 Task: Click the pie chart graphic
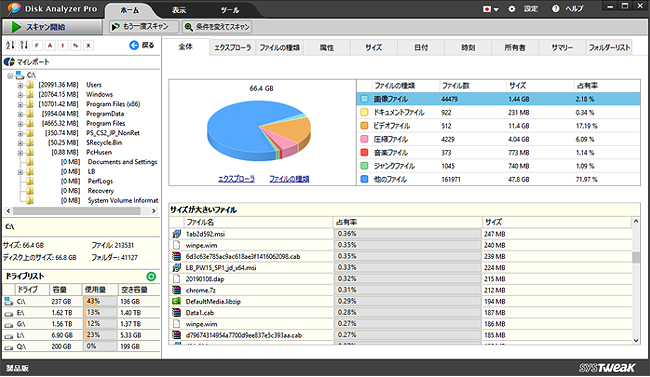tap(259, 130)
